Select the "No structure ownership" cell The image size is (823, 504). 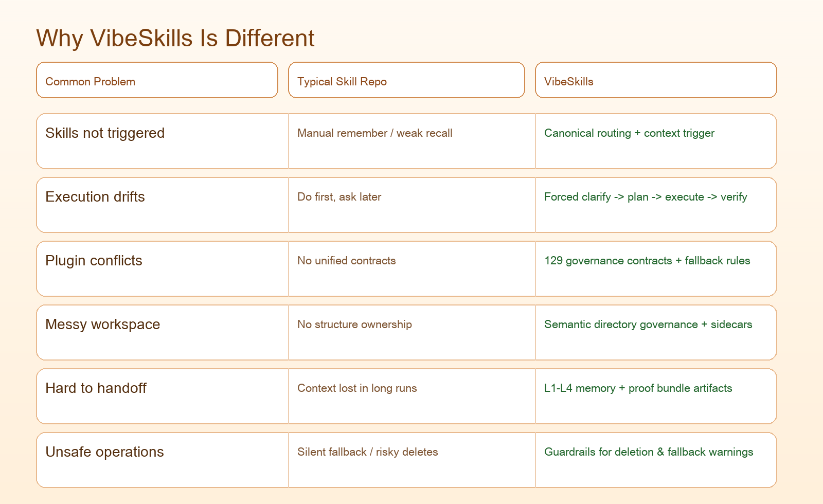coord(354,325)
